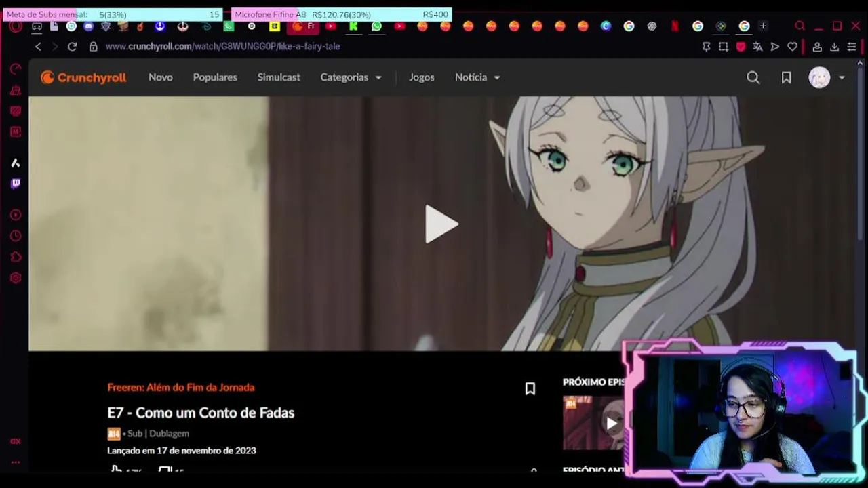Switch to the WhatsApp tab
Screen dimensions: 868x488
(x=376, y=26)
